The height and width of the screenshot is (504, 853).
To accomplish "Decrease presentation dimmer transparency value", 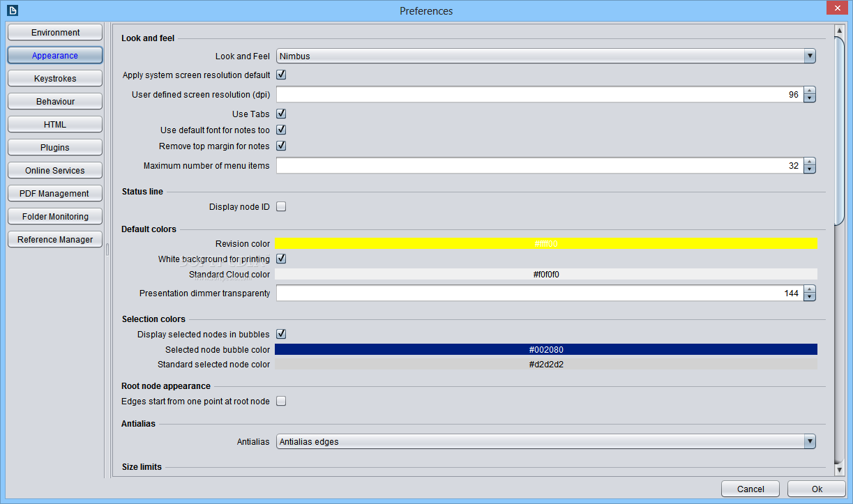I will coord(810,298).
